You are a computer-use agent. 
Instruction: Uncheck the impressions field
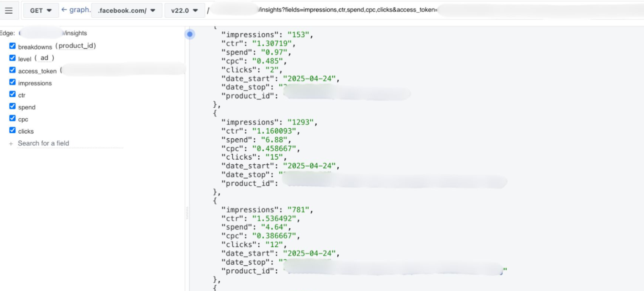pos(12,82)
